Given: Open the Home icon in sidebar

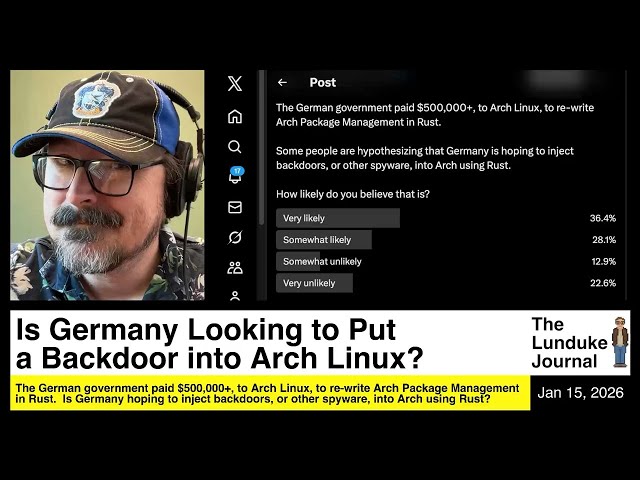Looking at the screenshot, I should (235, 116).
